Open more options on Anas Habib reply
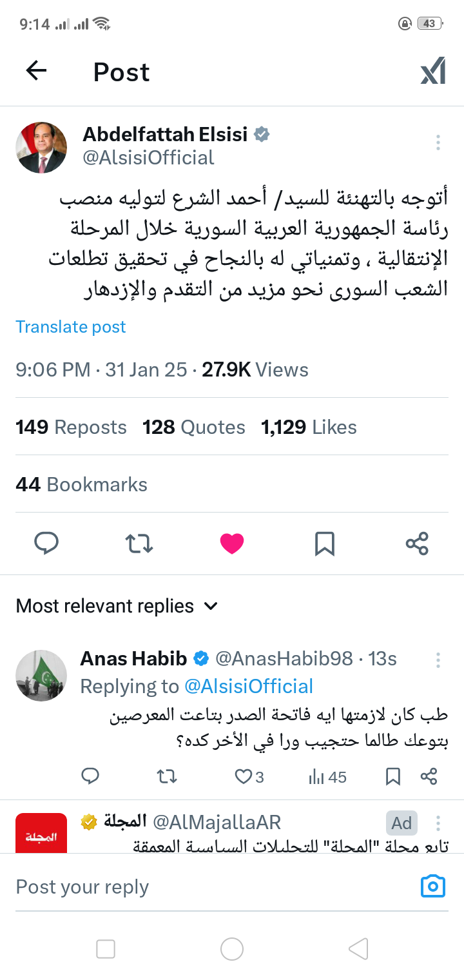 [438, 660]
